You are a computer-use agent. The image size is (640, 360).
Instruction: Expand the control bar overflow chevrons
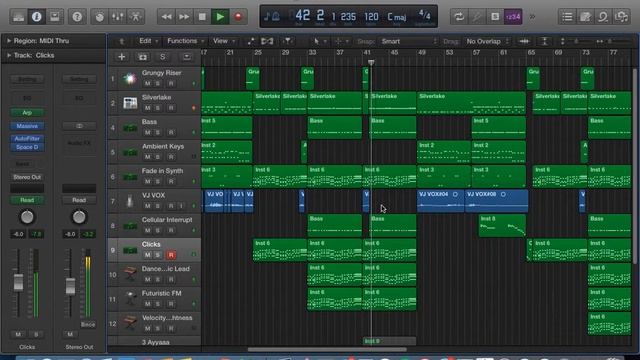532,17
